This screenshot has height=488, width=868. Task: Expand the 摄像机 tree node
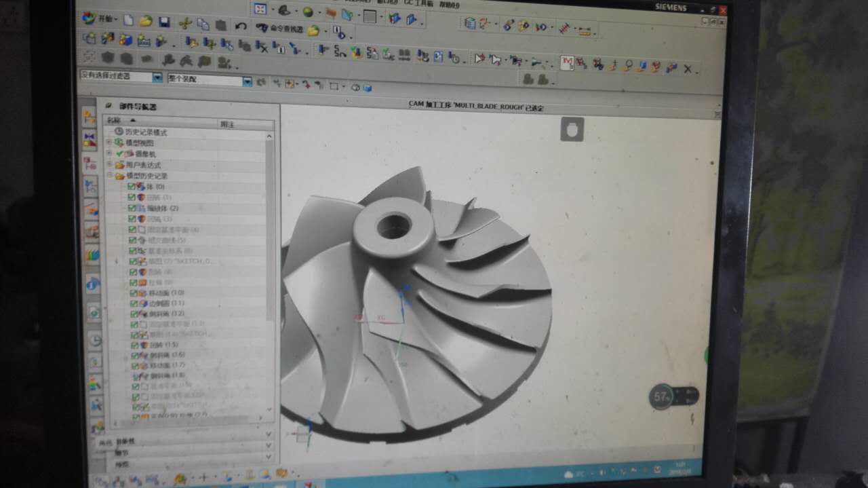(109, 153)
